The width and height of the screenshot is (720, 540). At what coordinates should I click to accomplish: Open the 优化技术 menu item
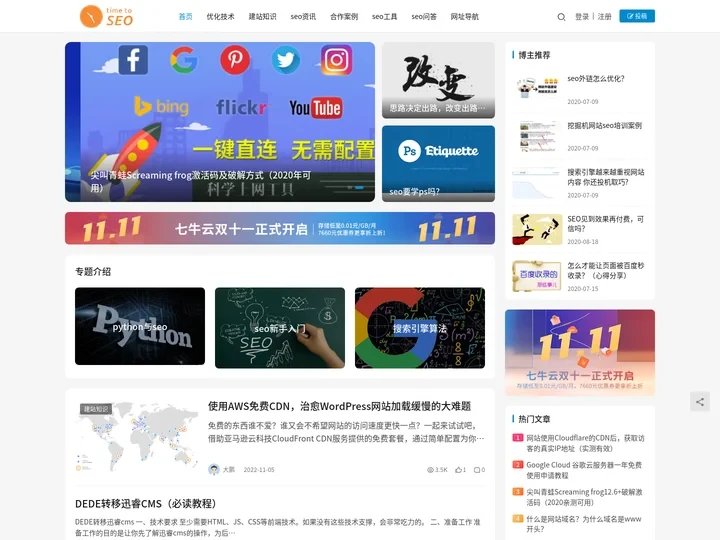pos(220,17)
